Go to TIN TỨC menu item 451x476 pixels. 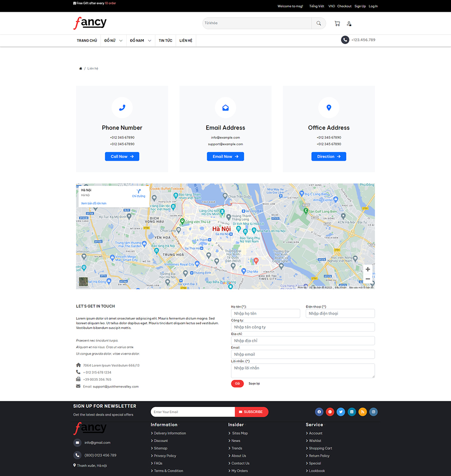tap(166, 41)
